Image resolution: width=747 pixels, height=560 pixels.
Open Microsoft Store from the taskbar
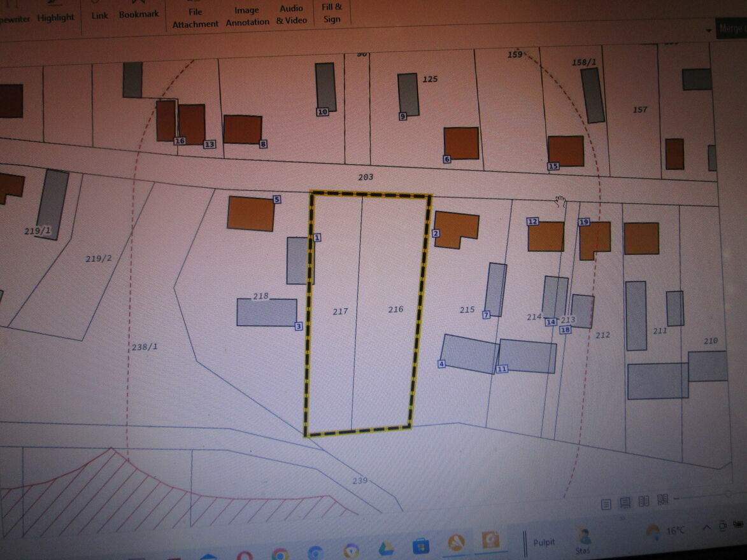tap(420, 546)
